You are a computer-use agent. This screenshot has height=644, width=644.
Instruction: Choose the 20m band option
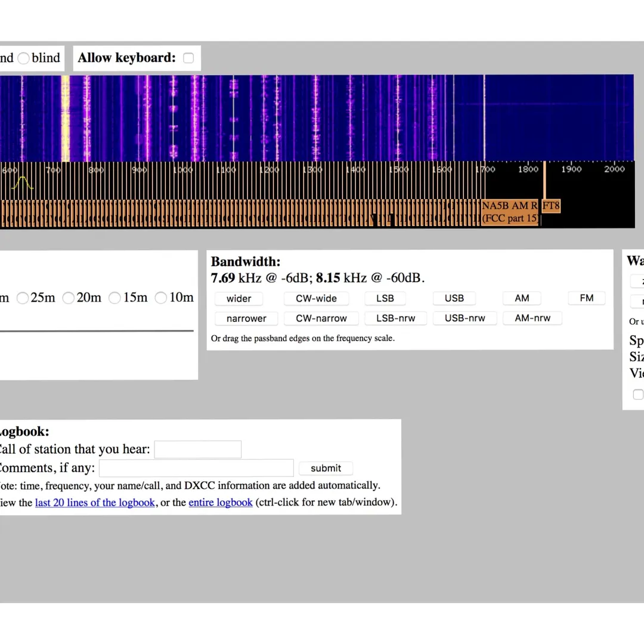click(x=69, y=298)
